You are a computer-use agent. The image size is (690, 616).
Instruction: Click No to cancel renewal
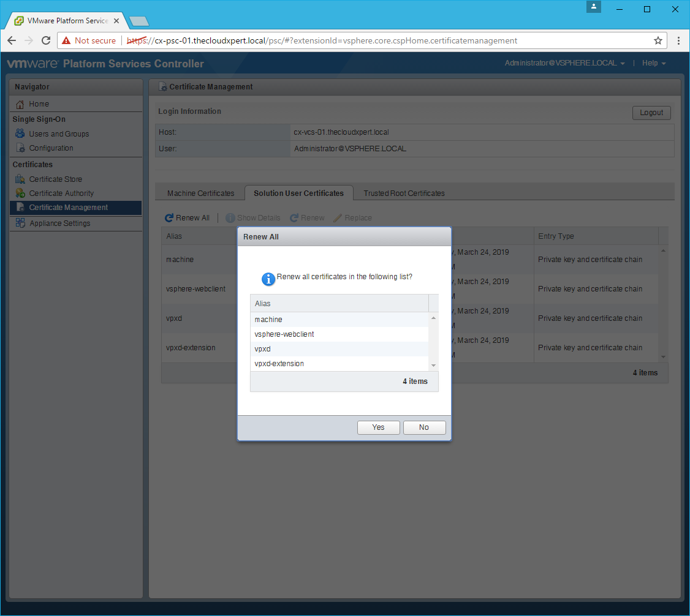[x=424, y=427]
